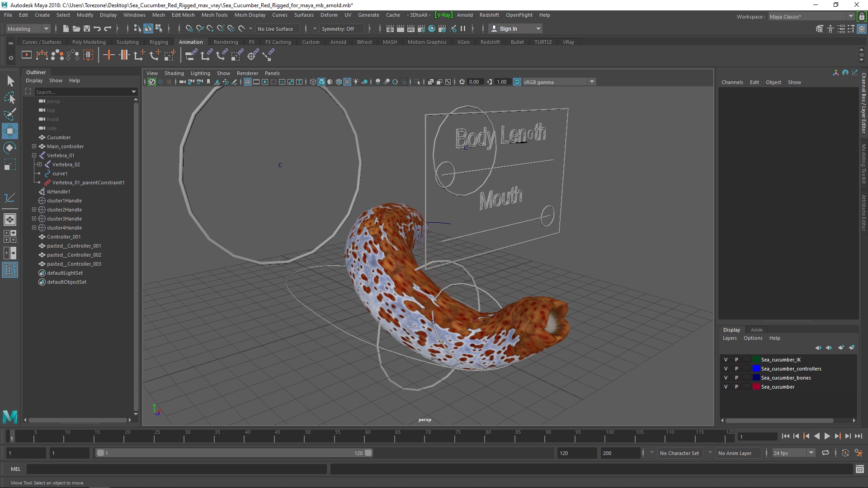This screenshot has height=488, width=868.
Task: Click the Playblast shelf icon
Action: pos(27,55)
